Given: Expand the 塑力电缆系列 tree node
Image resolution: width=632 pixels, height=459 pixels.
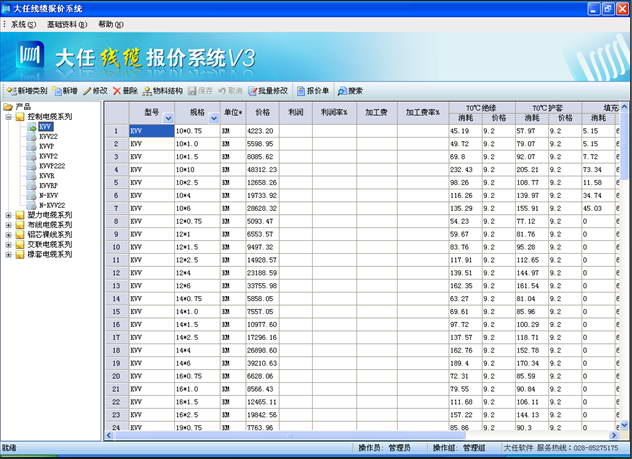Looking at the screenshot, I should point(8,215).
